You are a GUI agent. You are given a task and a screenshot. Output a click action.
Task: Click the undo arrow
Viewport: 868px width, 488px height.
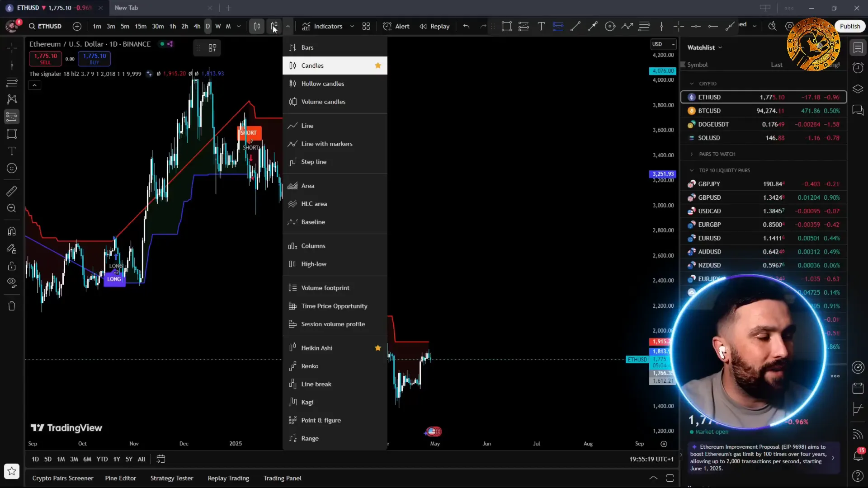(466, 26)
